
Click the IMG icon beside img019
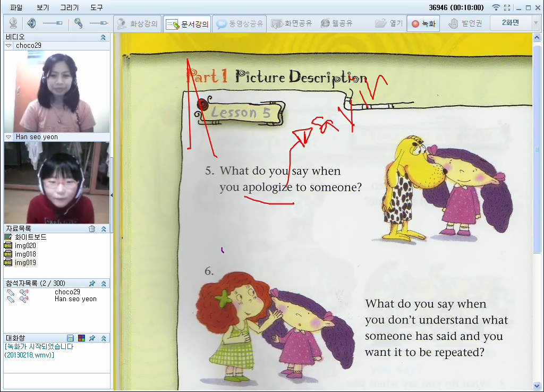point(8,262)
